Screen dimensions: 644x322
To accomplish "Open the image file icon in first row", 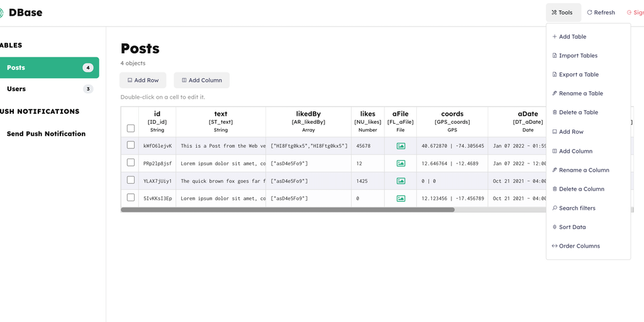I will [401, 146].
